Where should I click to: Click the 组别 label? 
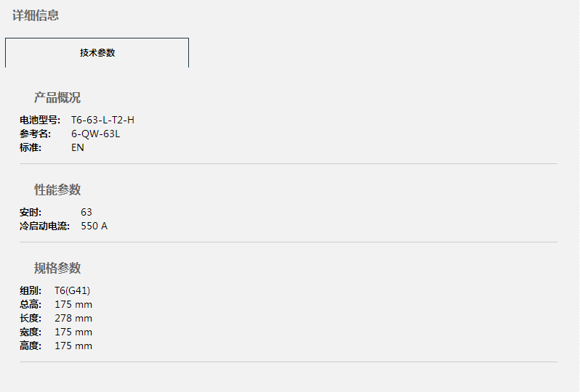coord(31,290)
